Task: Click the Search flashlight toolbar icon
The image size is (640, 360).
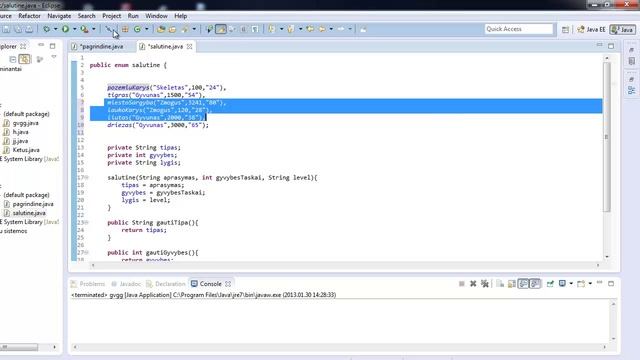Action: tap(185, 29)
